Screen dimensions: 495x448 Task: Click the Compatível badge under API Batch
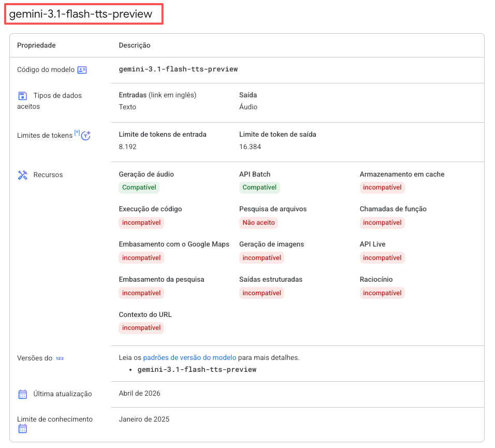(259, 187)
